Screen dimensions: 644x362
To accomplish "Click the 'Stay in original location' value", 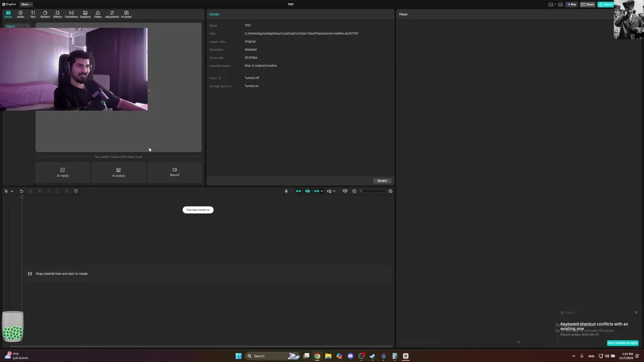I will (261, 65).
